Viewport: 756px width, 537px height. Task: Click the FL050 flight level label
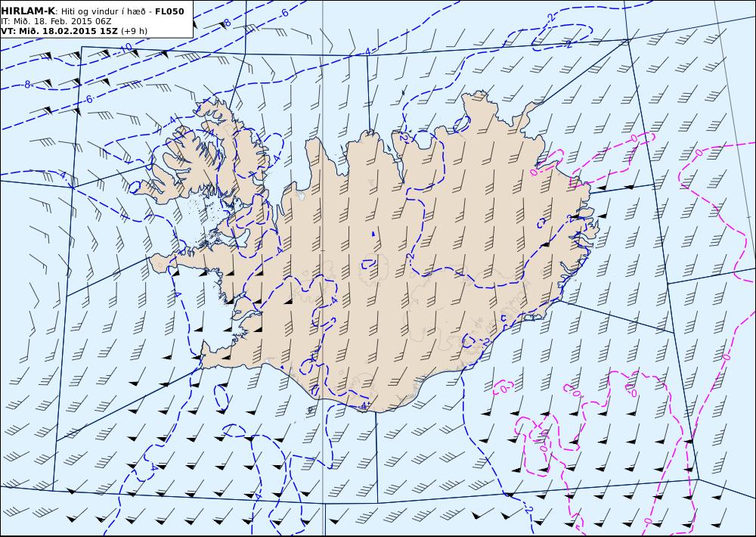click(x=169, y=11)
